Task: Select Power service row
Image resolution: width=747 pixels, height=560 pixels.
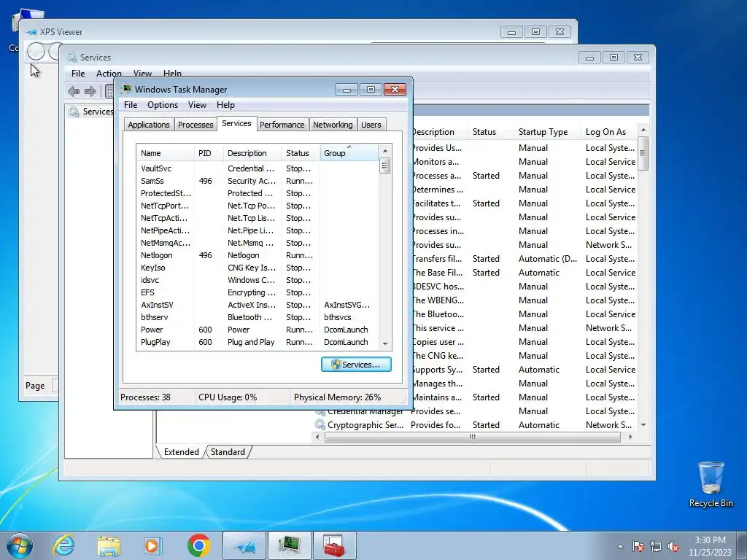Action: tap(258, 330)
